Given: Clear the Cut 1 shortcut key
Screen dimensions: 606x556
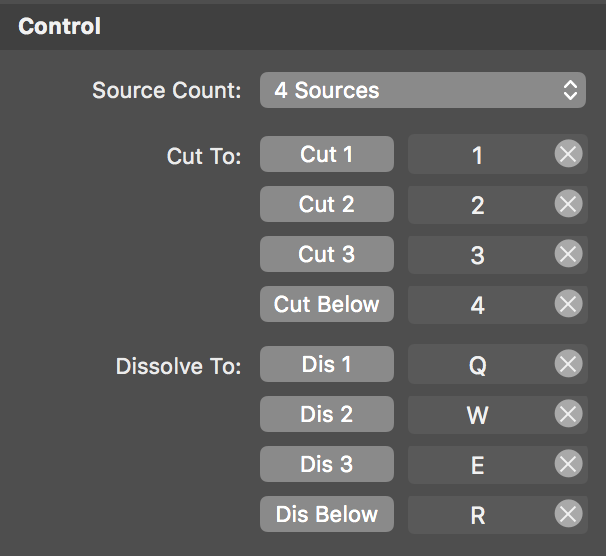Looking at the screenshot, I should 568,154.
